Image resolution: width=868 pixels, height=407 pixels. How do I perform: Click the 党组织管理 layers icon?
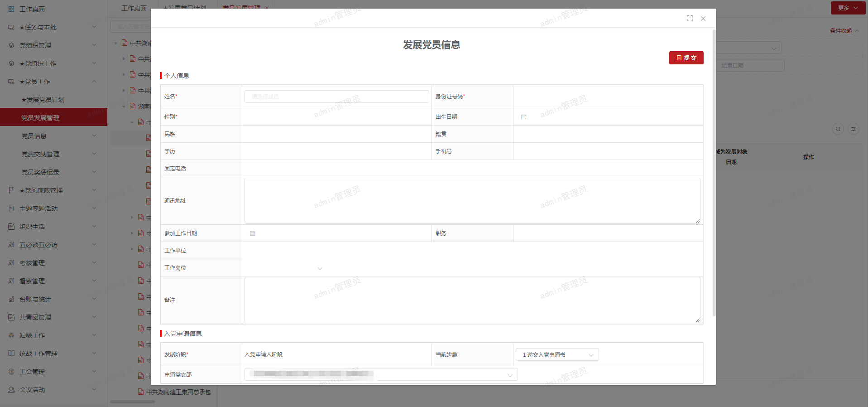click(11, 45)
